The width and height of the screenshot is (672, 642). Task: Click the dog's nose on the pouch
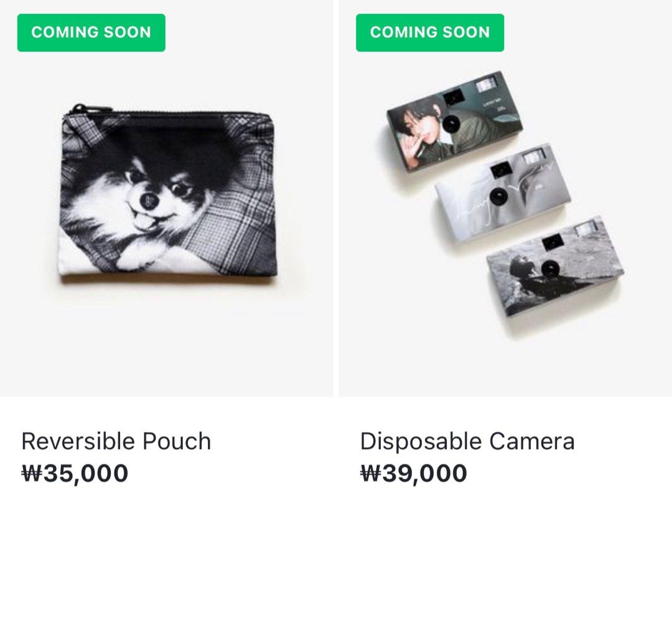(147, 200)
